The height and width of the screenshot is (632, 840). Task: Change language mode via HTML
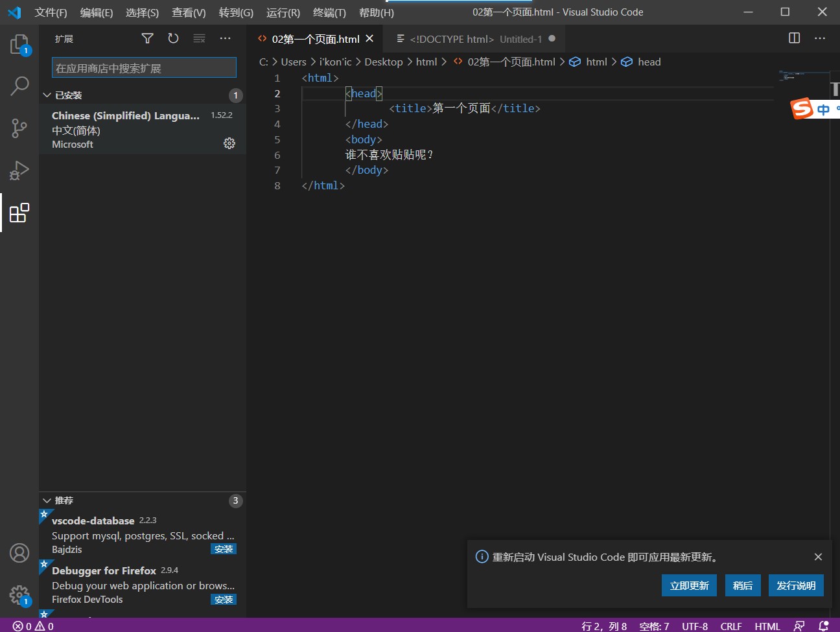point(767,626)
